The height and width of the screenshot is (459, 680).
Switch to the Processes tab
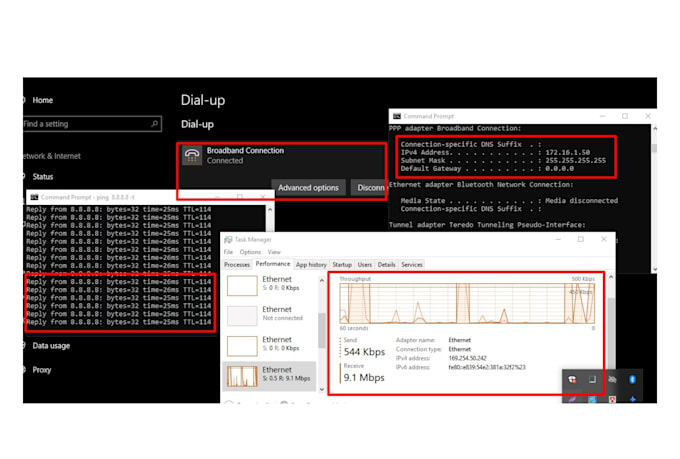pyautogui.click(x=237, y=265)
